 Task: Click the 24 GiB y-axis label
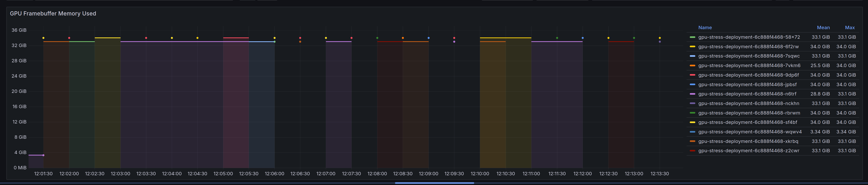click(x=19, y=76)
